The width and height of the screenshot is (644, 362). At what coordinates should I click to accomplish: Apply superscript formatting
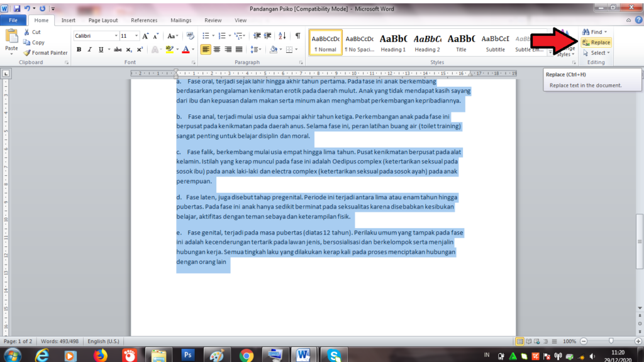(140, 50)
